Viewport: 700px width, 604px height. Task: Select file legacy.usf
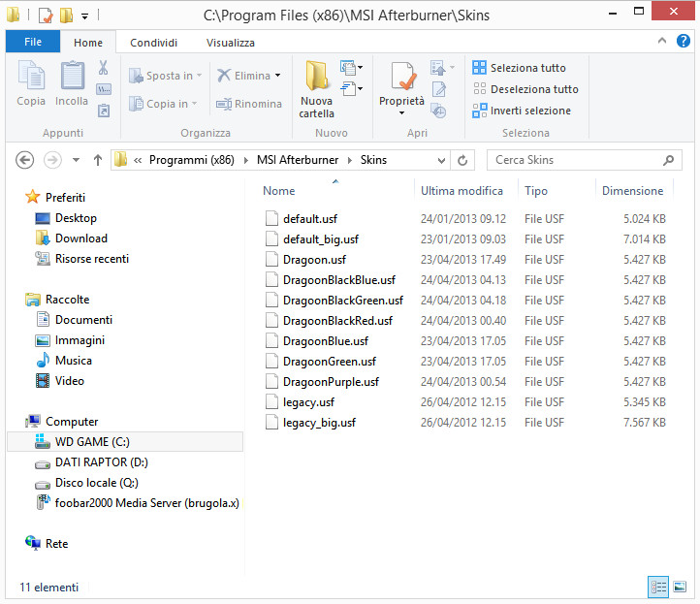click(x=308, y=401)
